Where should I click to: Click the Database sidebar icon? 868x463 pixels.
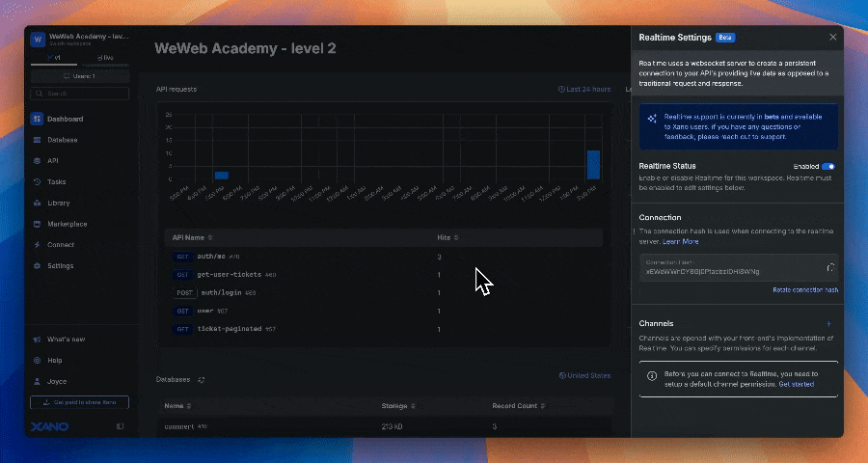[x=37, y=140]
